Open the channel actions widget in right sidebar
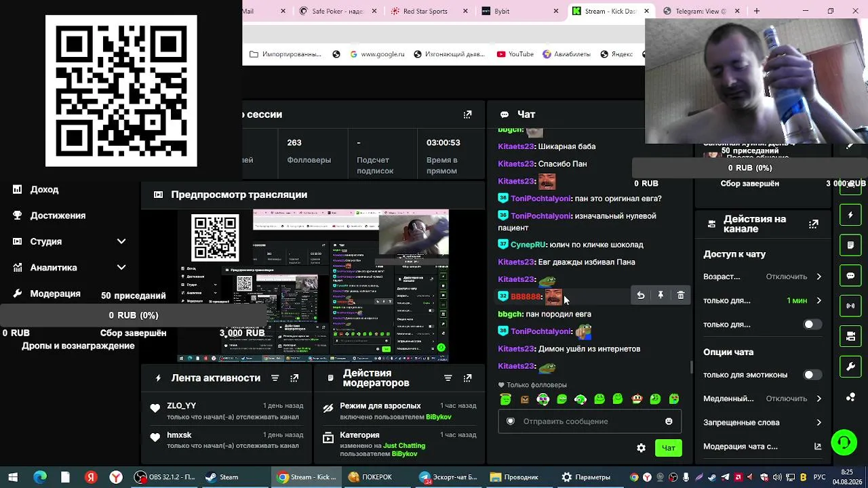The width and height of the screenshot is (868, 488). pos(850,336)
